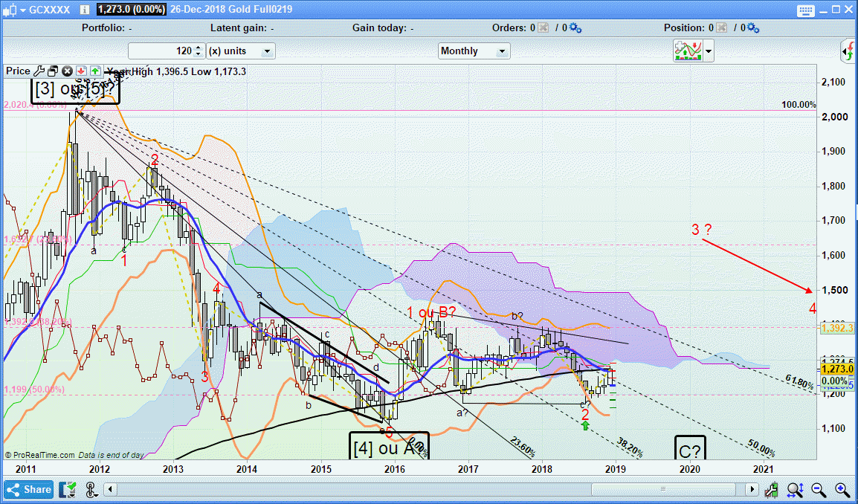Move Price panel up with green arrow

tap(95, 71)
